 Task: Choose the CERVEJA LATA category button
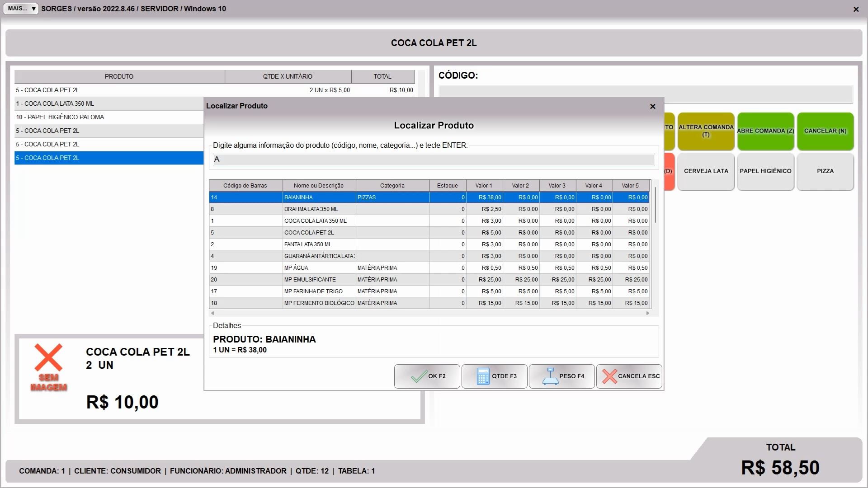706,171
